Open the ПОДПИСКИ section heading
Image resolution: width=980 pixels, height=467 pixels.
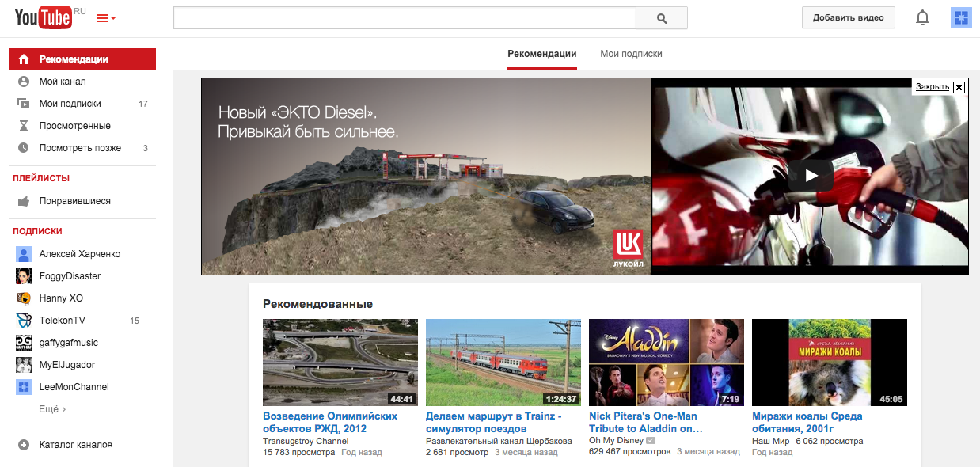[37, 231]
